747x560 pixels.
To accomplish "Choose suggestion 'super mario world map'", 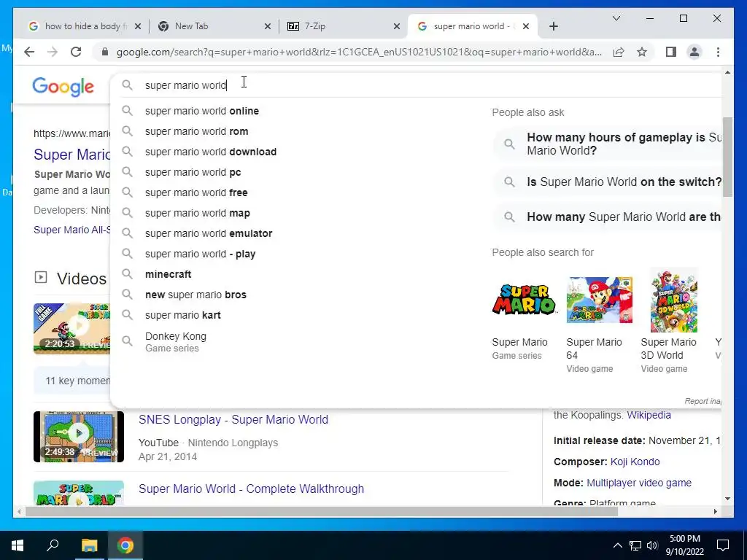I will pos(197,214).
